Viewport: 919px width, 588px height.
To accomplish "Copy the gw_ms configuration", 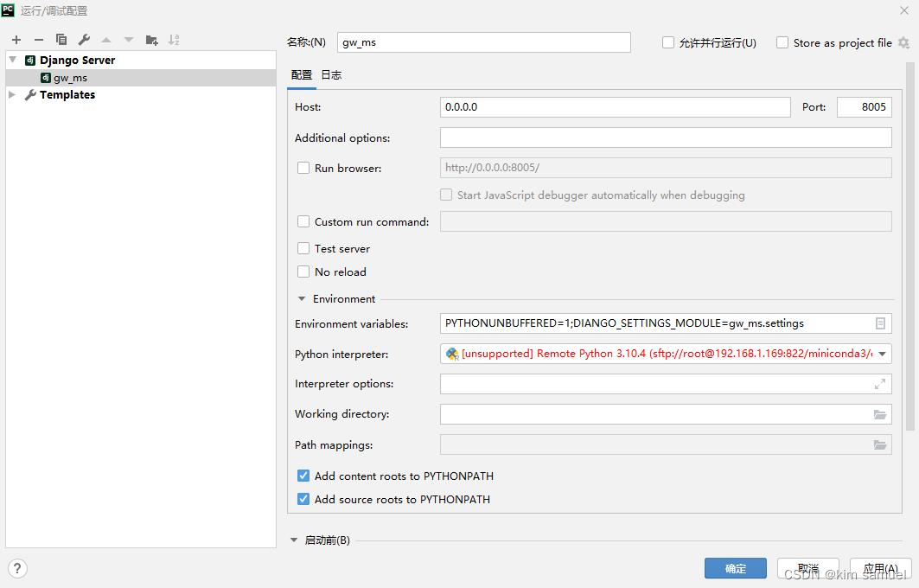I will coord(61,39).
